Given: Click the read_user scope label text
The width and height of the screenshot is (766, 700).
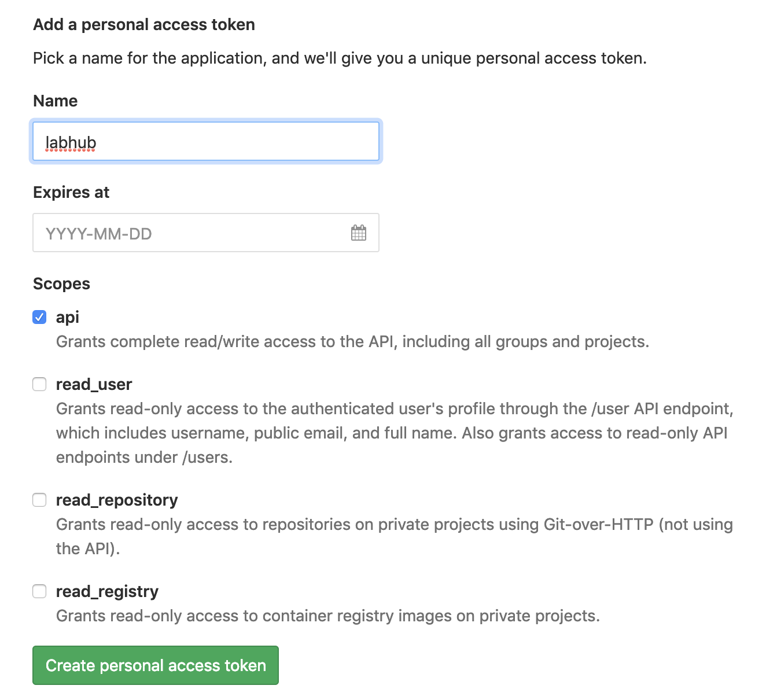Looking at the screenshot, I should pyautogui.click(x=94, y=384).
